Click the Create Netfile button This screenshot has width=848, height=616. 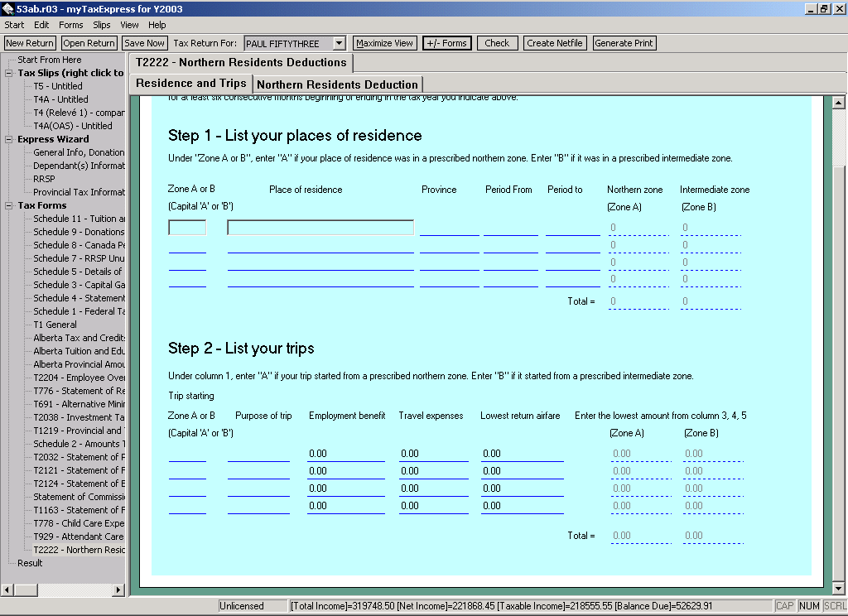pyautogui.click(x=555, y=43)
